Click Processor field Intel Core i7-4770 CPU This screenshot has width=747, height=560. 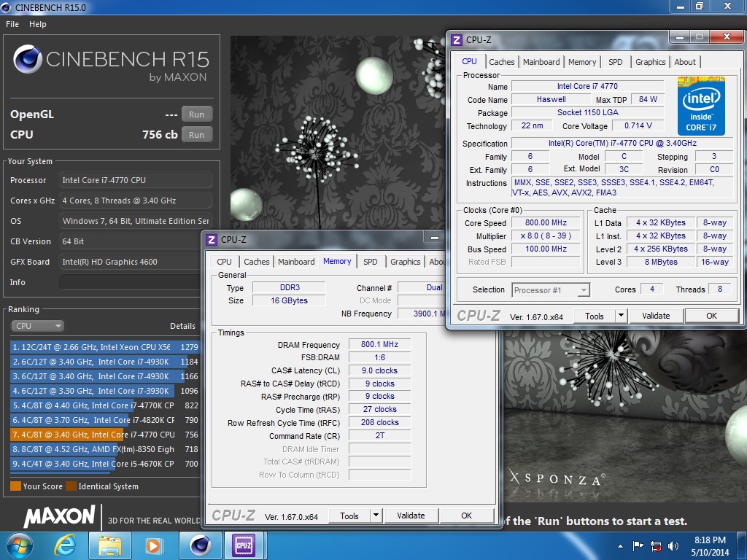[x=136, y=180]
